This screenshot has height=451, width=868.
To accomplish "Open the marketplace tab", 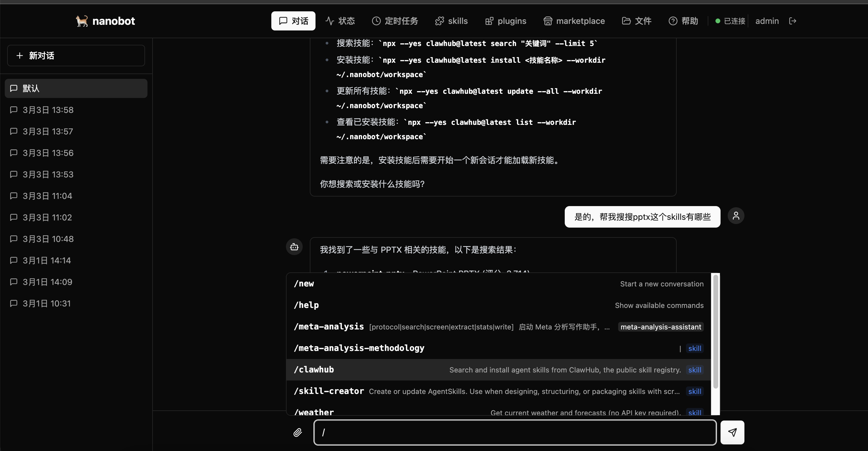I will click(574, 21).
